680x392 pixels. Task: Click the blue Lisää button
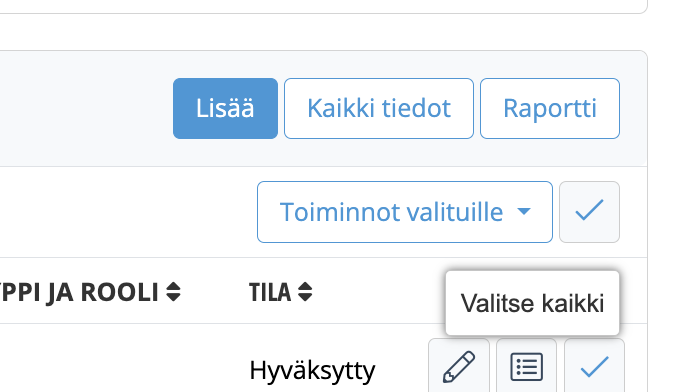[226, 108]
